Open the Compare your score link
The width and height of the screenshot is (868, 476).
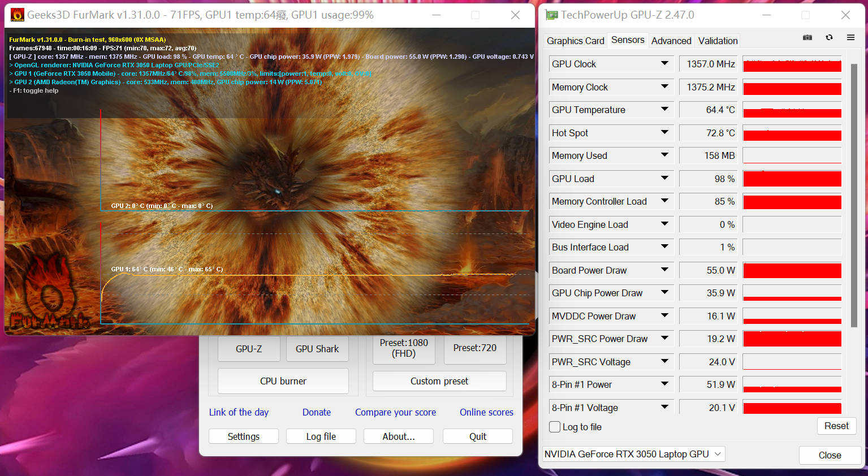395,412
